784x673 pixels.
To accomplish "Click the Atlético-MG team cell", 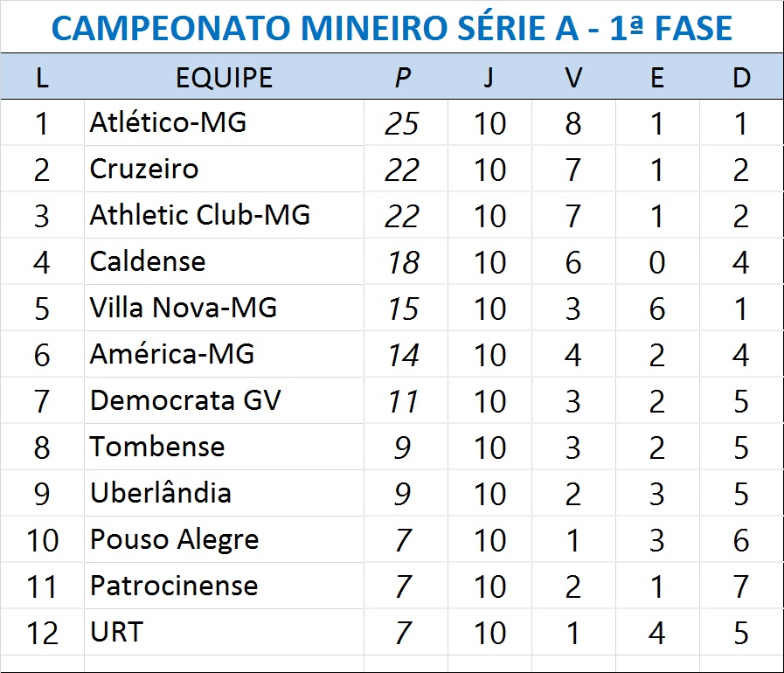I will 168,123.
